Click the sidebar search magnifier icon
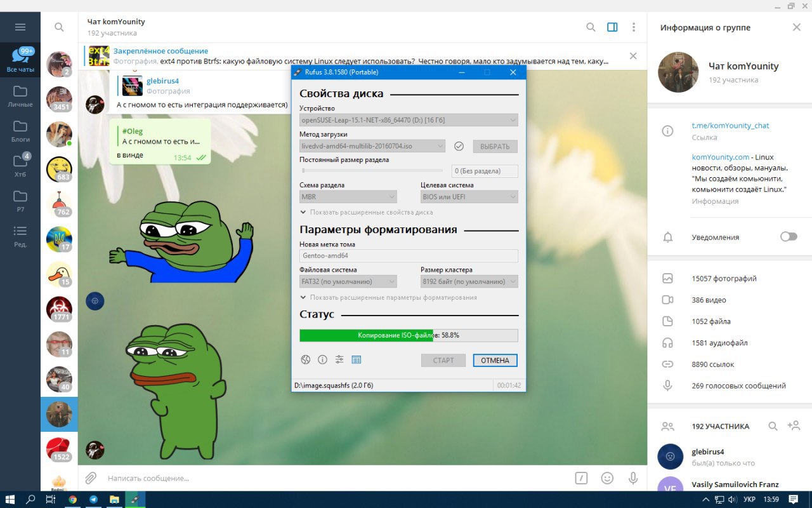The image size is (812, 508). pos(59,27)
